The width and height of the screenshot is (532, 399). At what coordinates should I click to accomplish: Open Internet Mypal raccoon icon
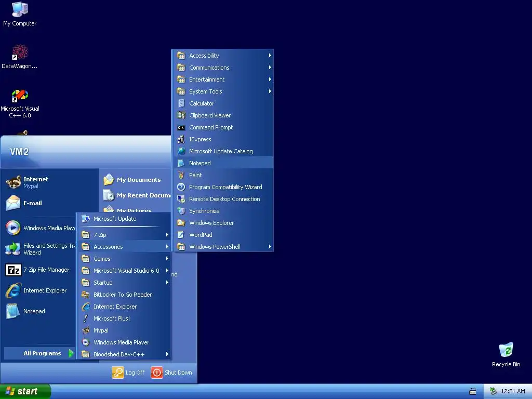13,182
